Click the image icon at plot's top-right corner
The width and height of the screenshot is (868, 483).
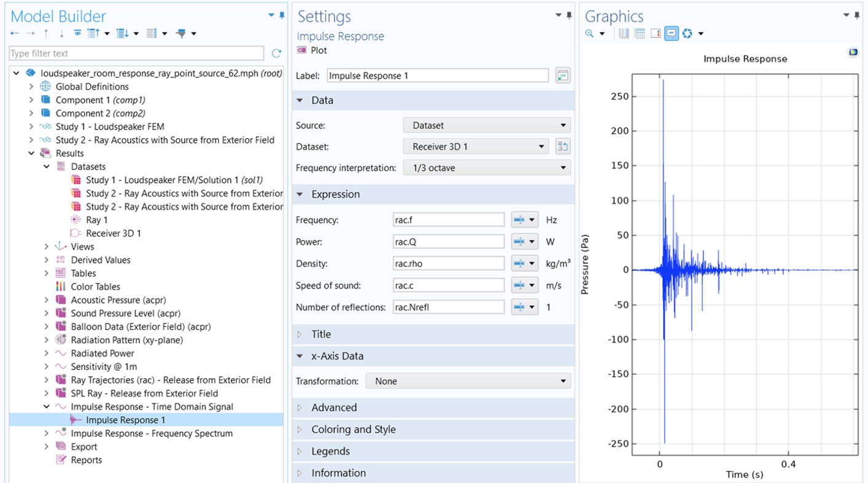pos(853,53)
